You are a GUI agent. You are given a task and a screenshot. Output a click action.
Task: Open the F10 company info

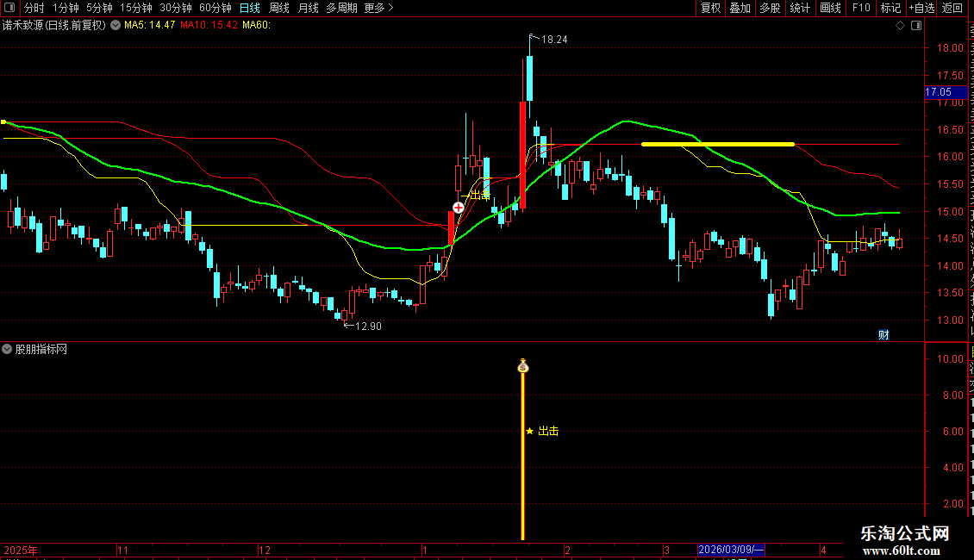point(861,8)
